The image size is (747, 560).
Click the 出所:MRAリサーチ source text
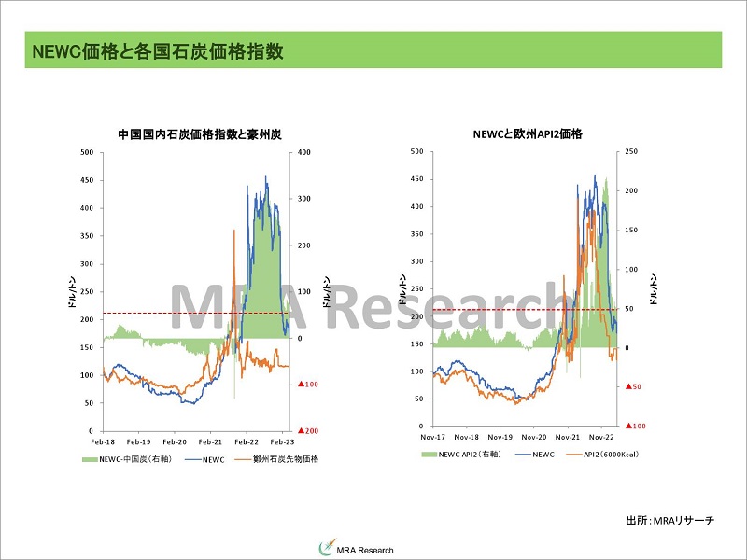point(669,519)
